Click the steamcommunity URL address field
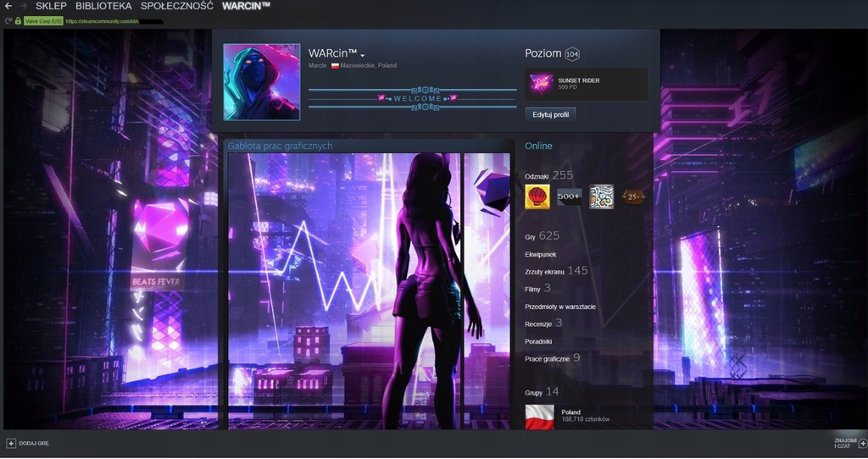 pyautogui.click(x=114, y=21)
